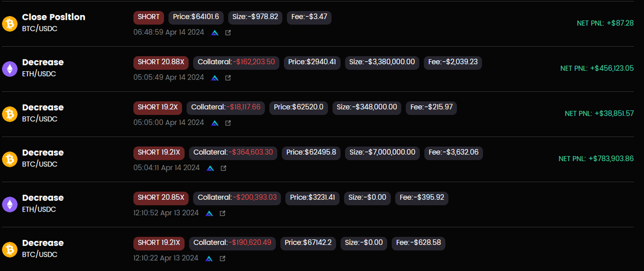This screenshot has height=271, width=644.
Task: Click Collateral:-$364,603.30 chip
Action: pos(233,152)
